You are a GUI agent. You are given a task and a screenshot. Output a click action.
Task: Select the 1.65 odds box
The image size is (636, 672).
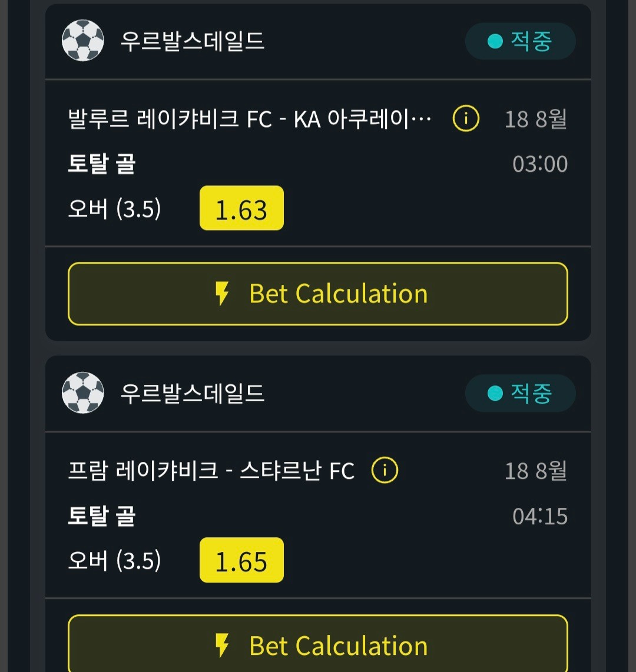point(241,560)
